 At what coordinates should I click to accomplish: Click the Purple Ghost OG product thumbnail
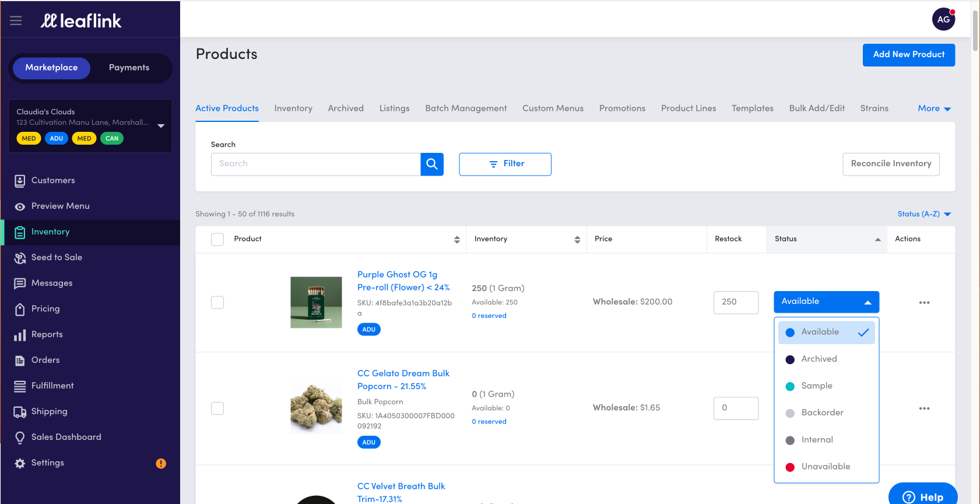[316, 302]
